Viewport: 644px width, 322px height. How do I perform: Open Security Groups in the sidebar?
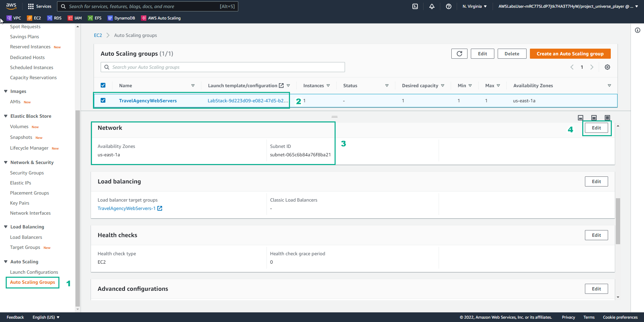point(27,173)
